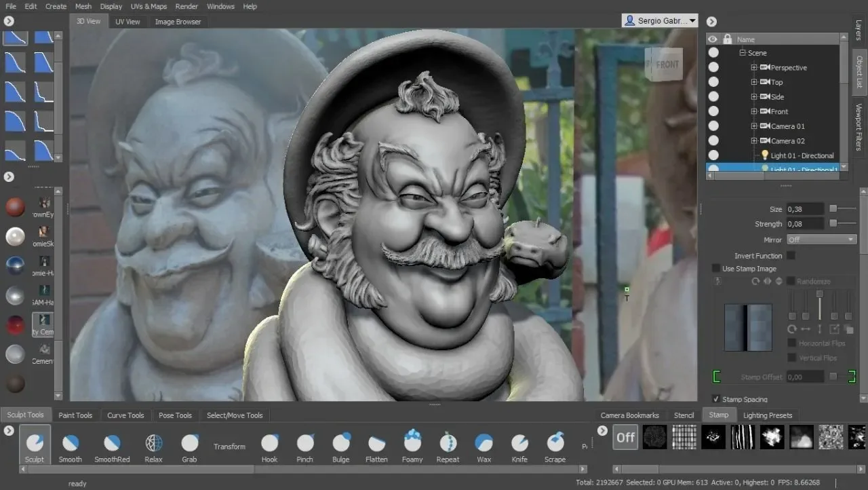Enable Use Stamp Image checkbox
This screenshot has height=490, width=868.
click(716, 269)
